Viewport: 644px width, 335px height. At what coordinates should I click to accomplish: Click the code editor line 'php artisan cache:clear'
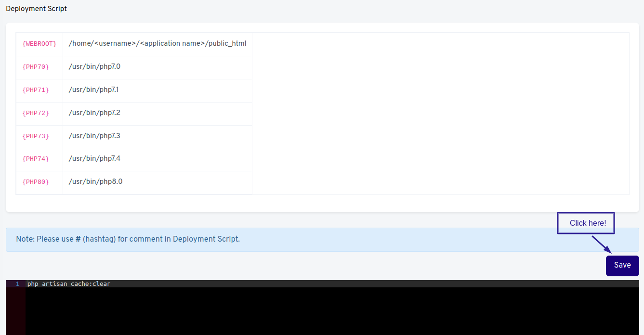click(69, 284)
